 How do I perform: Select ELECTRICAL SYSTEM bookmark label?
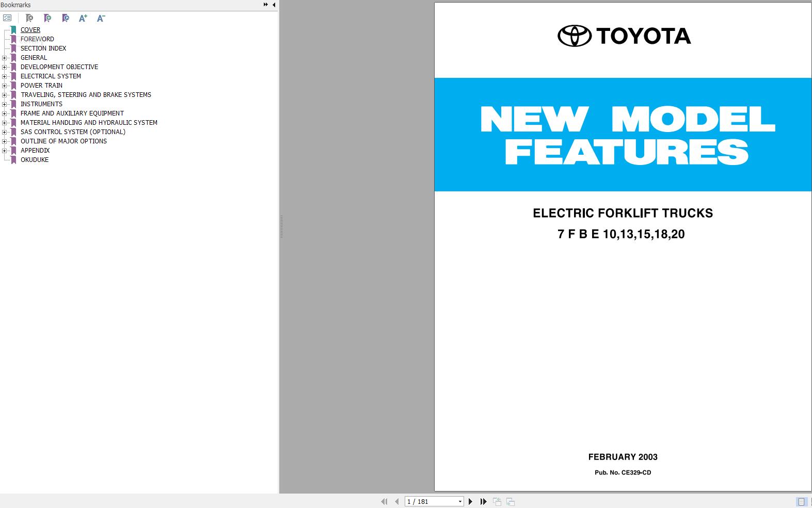pyautogui.click(x=51, y=76)
